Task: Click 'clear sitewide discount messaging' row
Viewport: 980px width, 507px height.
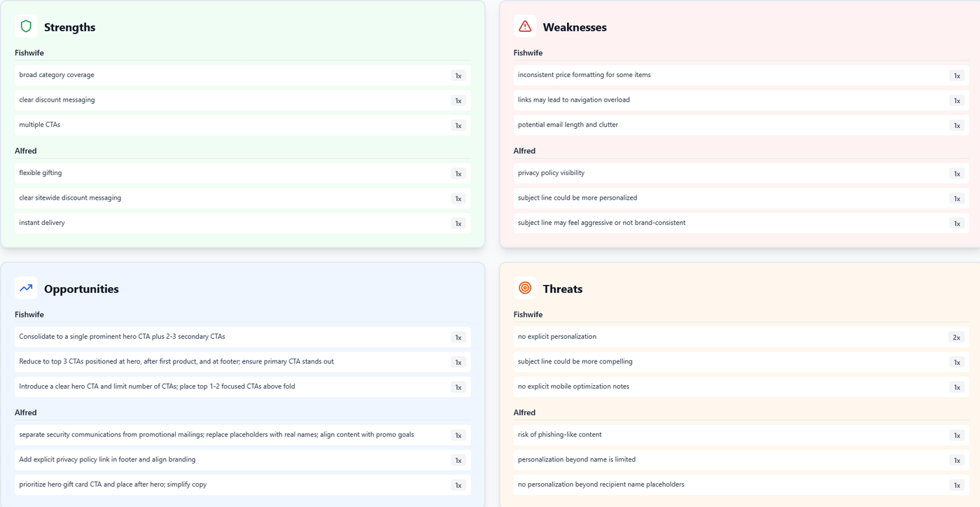Action: (242, 198)
